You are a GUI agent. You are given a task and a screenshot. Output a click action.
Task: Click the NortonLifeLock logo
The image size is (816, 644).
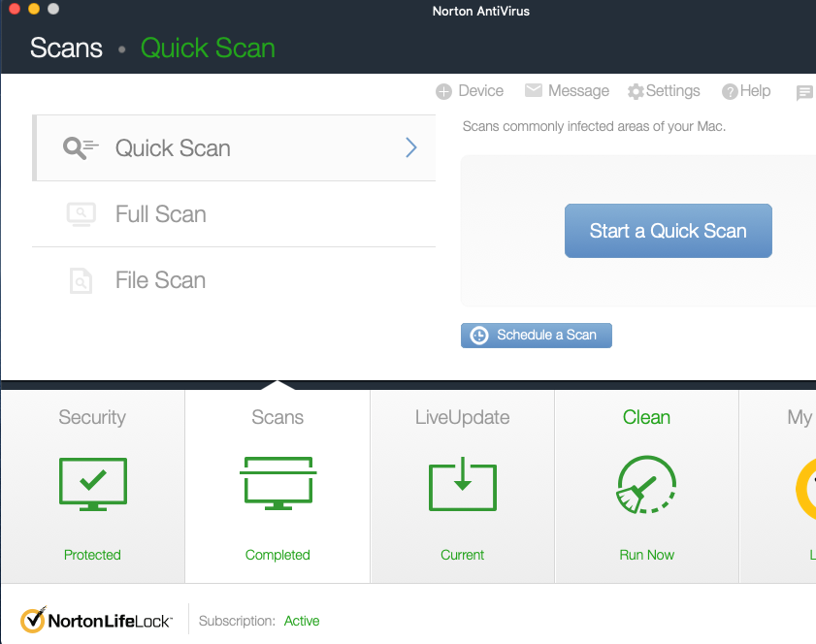click(x=96, y=620)
